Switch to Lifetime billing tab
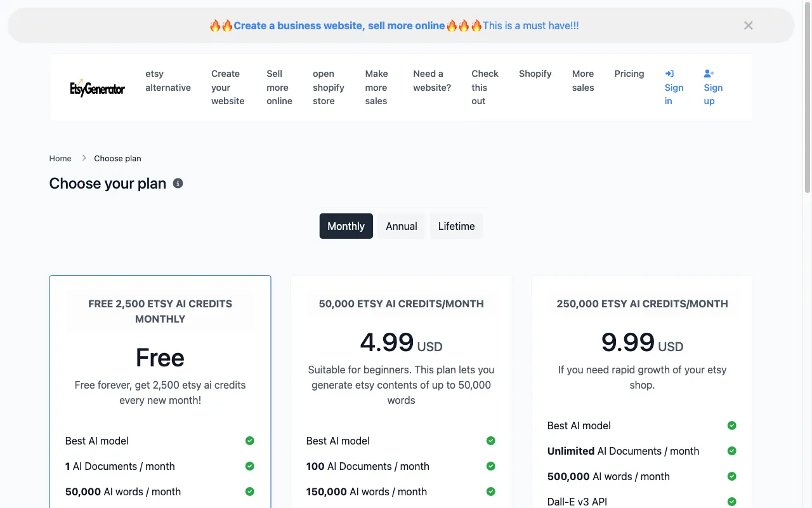812x508 pixels. [x=457, y=226]
